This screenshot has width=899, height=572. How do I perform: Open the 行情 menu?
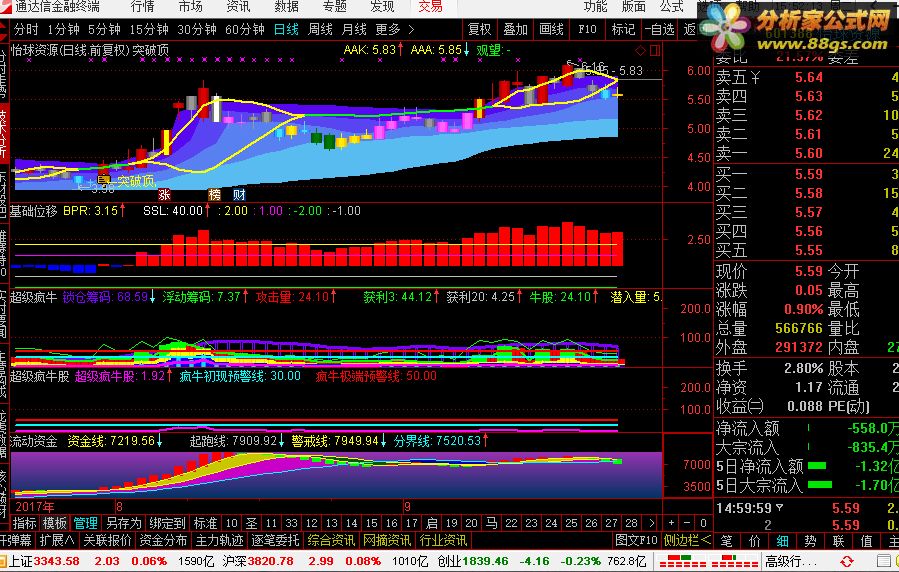point(142,7)
